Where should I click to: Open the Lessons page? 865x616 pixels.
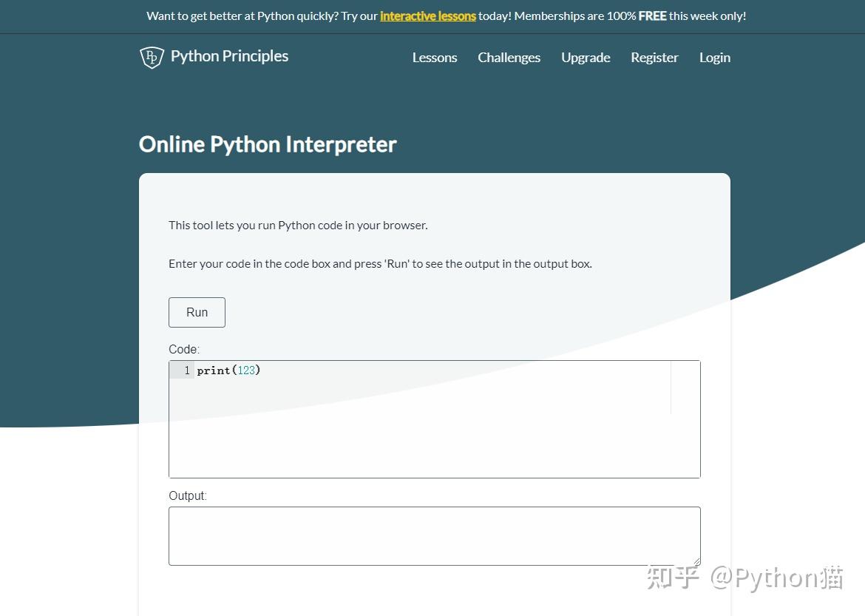(x=435, y=57)
